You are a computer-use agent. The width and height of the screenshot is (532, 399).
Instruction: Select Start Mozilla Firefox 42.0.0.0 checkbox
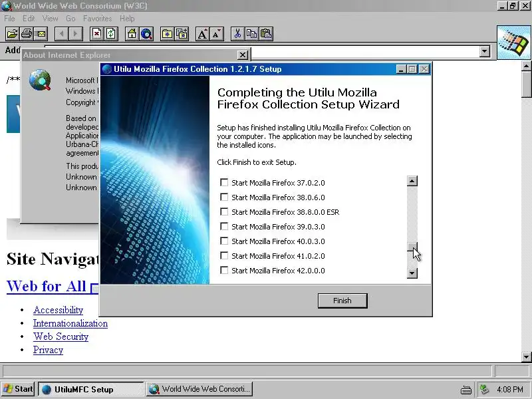click(224, 270)
